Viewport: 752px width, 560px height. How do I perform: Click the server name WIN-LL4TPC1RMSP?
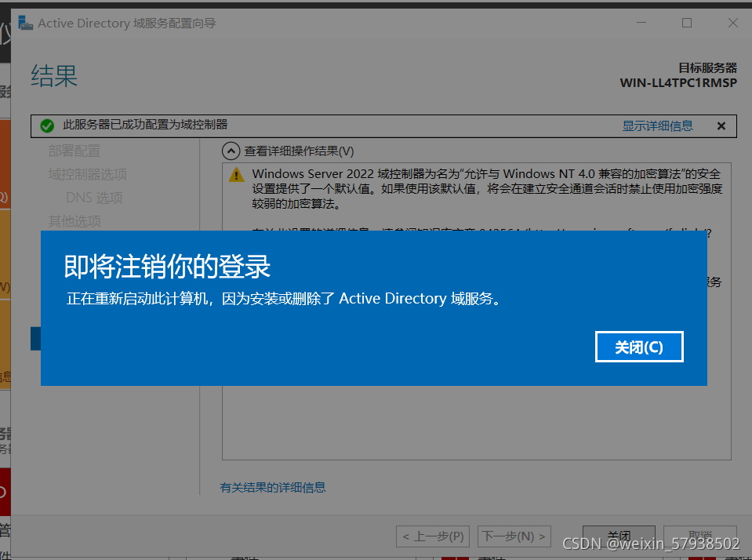[678, 82]
